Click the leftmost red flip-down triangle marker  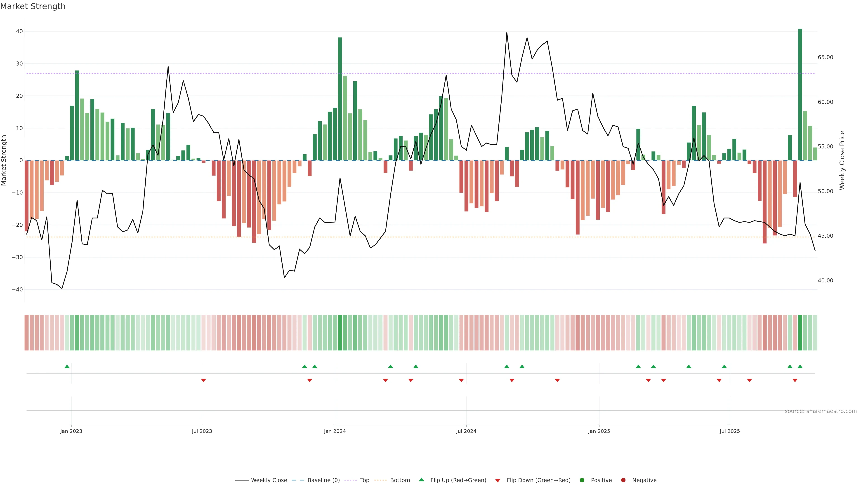point(203,380)
